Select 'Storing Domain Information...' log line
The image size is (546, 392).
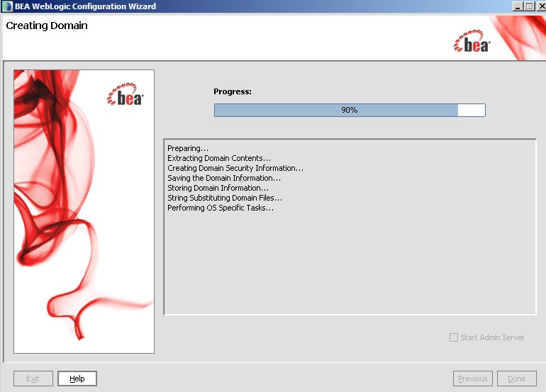(x=218, y=188)
